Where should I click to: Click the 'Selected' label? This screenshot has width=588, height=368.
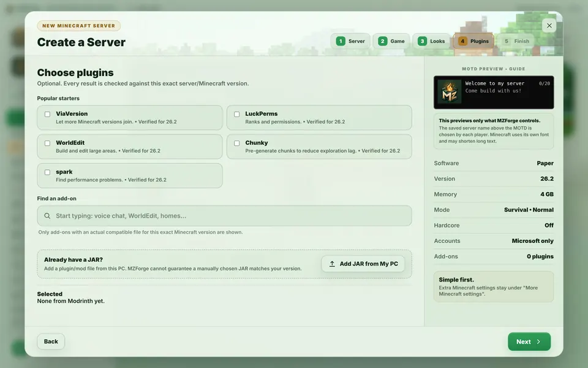(x=50, y=294)
